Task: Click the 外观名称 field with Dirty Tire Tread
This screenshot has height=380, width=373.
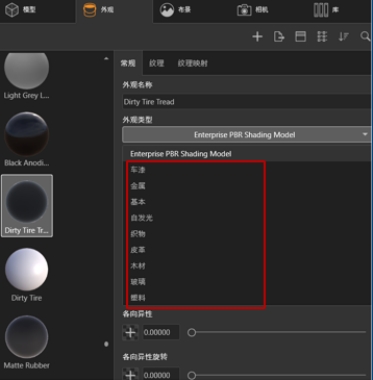Action: (x=247, y=102)
